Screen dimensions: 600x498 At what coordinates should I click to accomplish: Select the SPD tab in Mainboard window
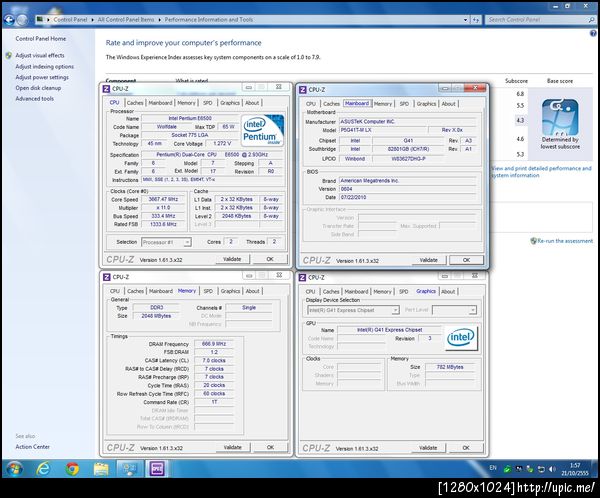(x=404, y=103)
